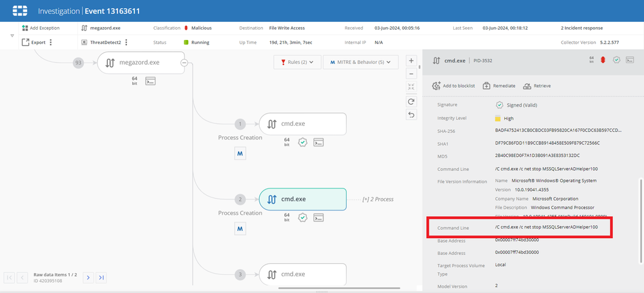
Task: Collapse the megazord.exe node branch
Action: click(184, 63)
